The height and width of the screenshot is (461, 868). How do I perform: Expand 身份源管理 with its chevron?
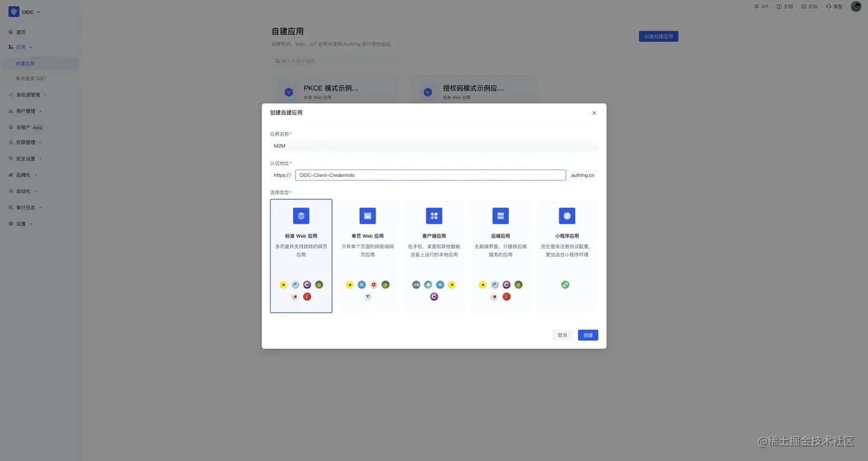coord(45,95)
